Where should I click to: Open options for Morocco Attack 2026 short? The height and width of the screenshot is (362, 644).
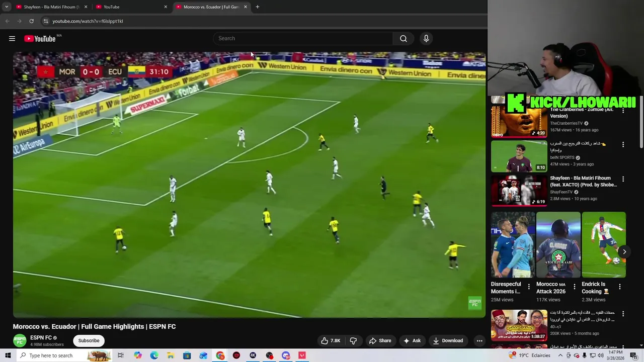574,287
